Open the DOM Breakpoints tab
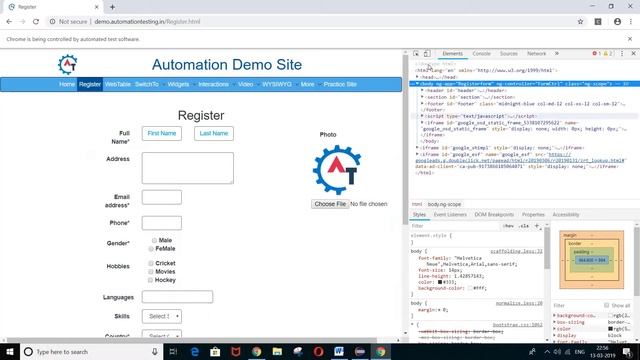 tap(494, 215)
